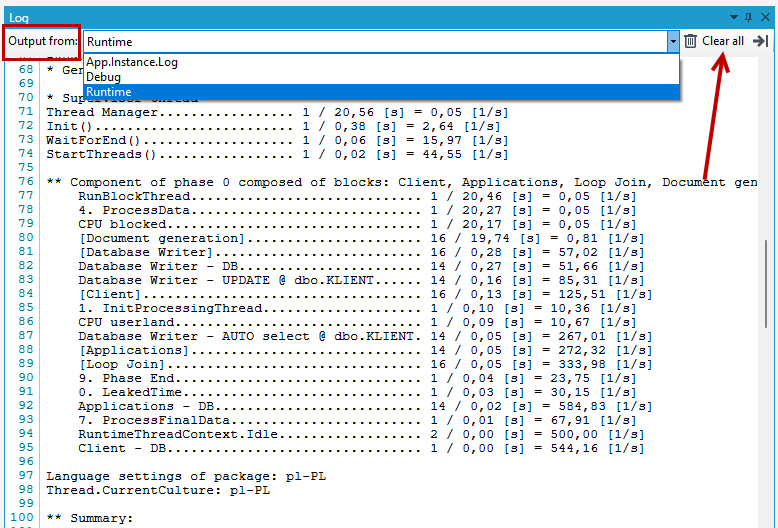The image size is (778, 528).
Task: Expand the Output from dropdown arrow
Action: point(673,42)
